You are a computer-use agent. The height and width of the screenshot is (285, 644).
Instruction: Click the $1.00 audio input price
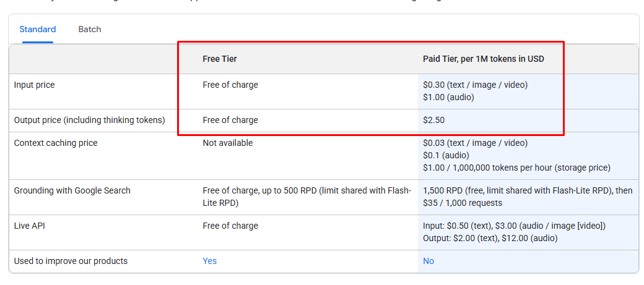click(448, 97)
